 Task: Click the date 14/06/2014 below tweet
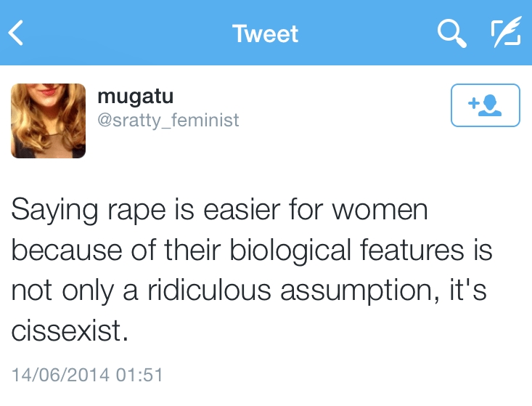61,375
